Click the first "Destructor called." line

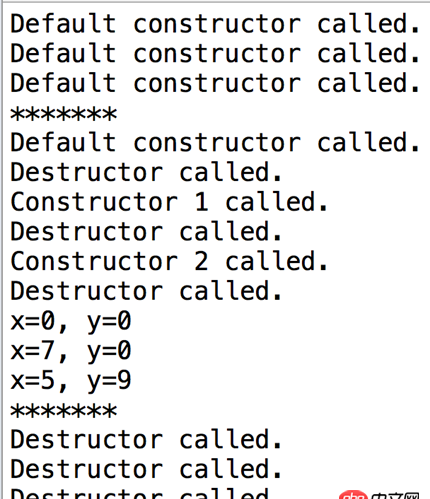click(x=146, y=172)
